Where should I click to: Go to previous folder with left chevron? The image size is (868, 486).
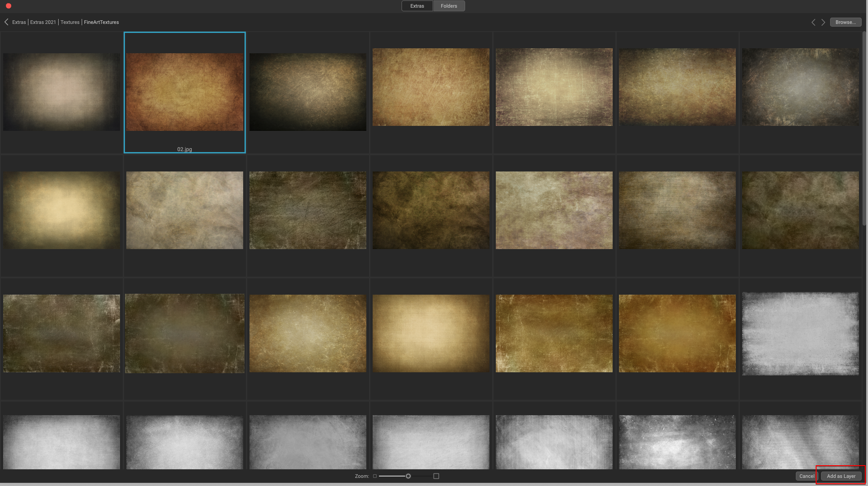(813, 22)
